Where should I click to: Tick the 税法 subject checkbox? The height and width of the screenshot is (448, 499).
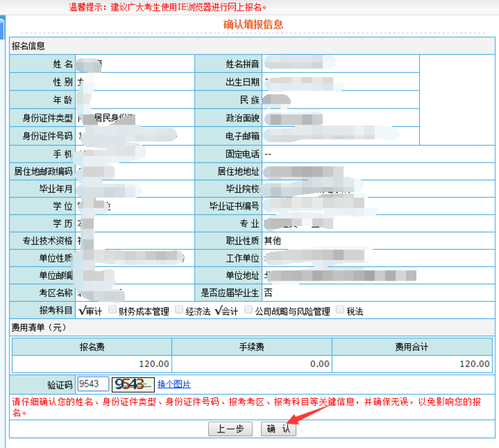339,311
